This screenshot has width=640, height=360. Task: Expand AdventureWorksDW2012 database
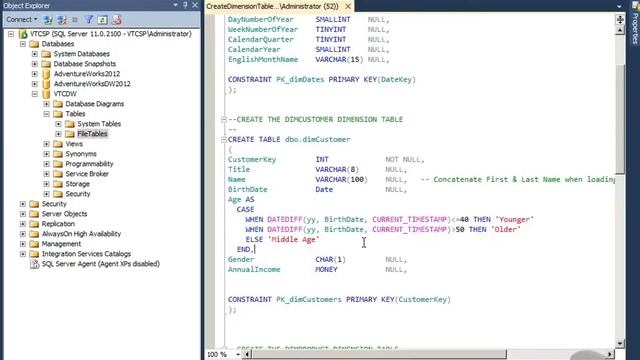pos(35,84)
